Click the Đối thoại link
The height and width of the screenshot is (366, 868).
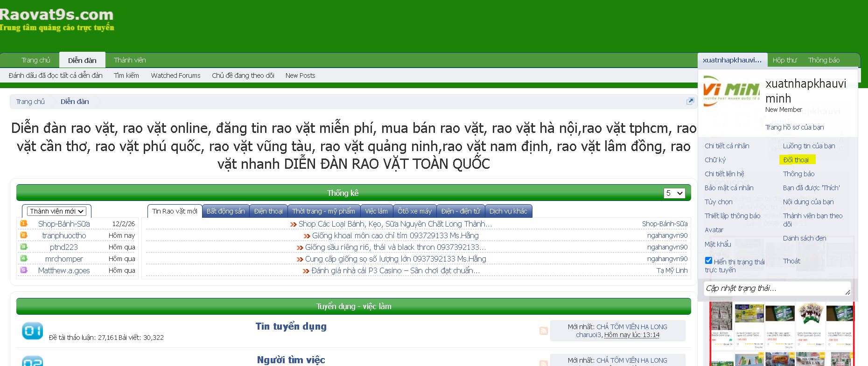point(796,160)
